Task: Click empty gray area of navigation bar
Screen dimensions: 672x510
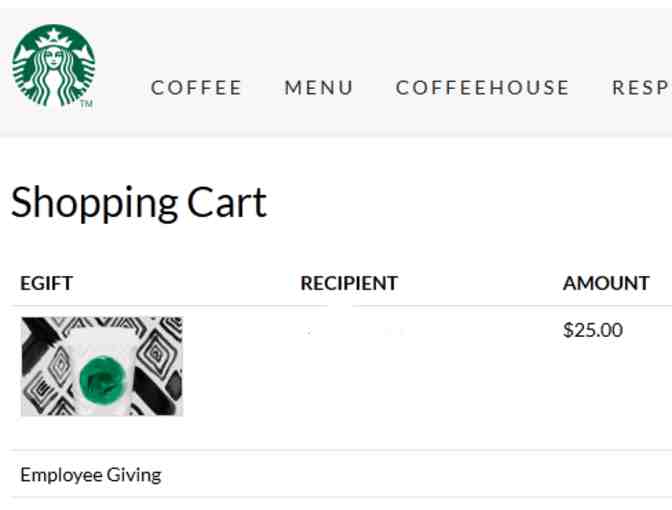Action: [400, 40]
